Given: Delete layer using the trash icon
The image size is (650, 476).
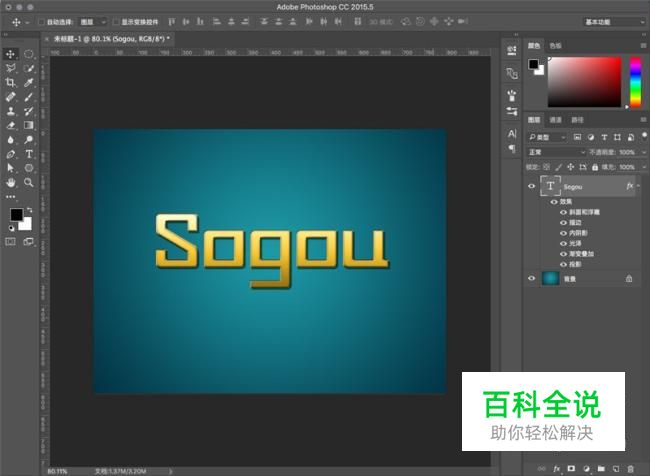Looking at the screenshot, I should (x=630, y=469).
